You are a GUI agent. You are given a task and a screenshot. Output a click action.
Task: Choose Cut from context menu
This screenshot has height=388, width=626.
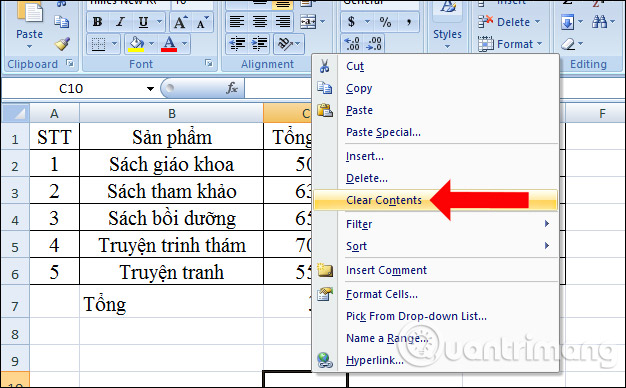(x=435, y=66)
